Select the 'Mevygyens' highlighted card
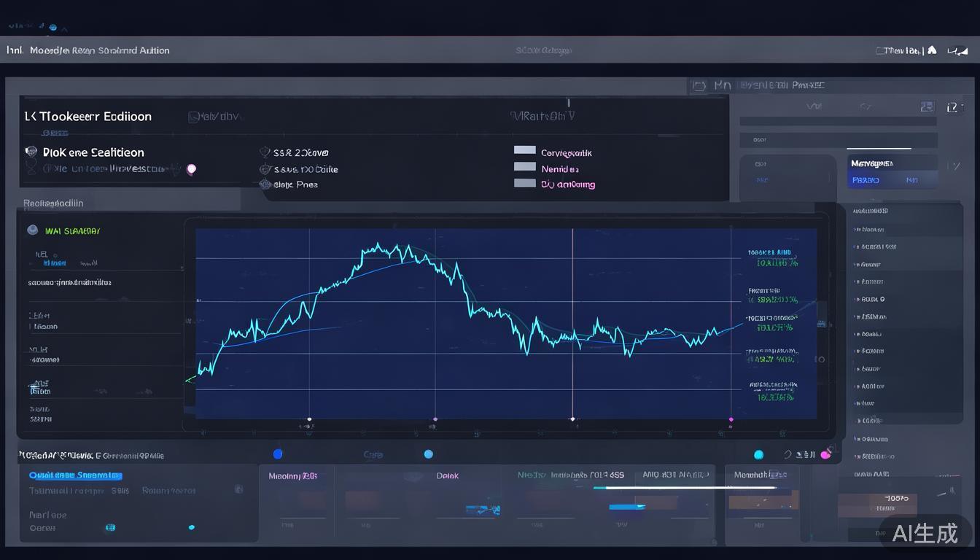 894,172
